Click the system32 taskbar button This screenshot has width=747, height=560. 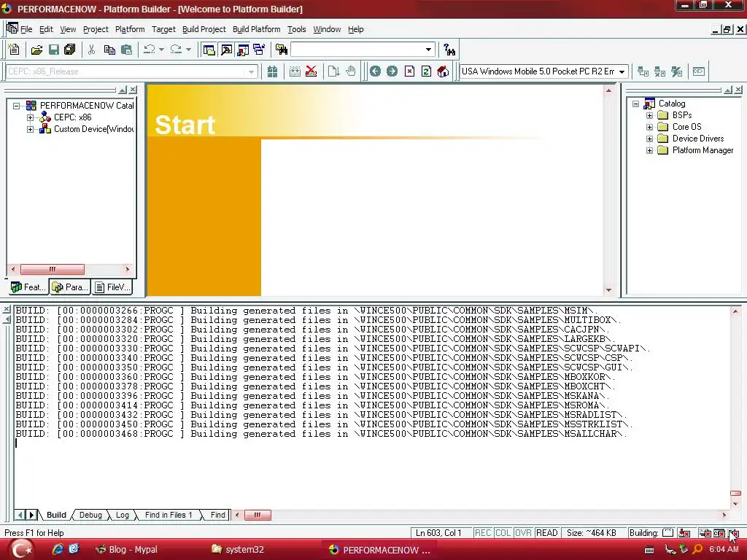coord(239,550)
